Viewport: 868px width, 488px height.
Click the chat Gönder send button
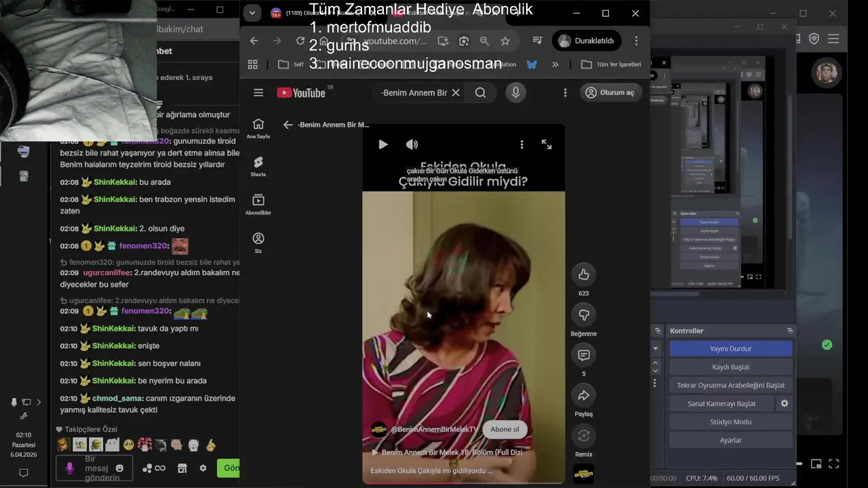[x=229, y=468]
